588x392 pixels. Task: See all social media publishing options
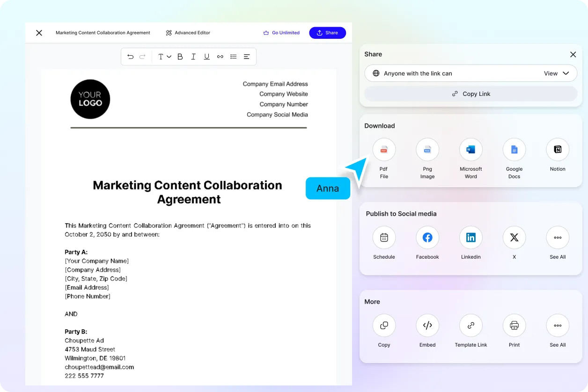coord(558,238)
